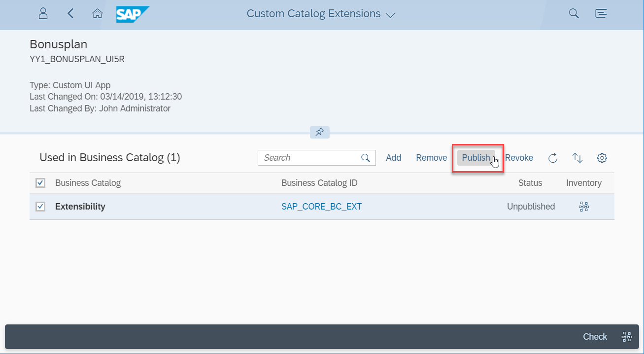Click the Publish button
The width and height of the screenshot is (644, 354).
[x=476, y=158]
